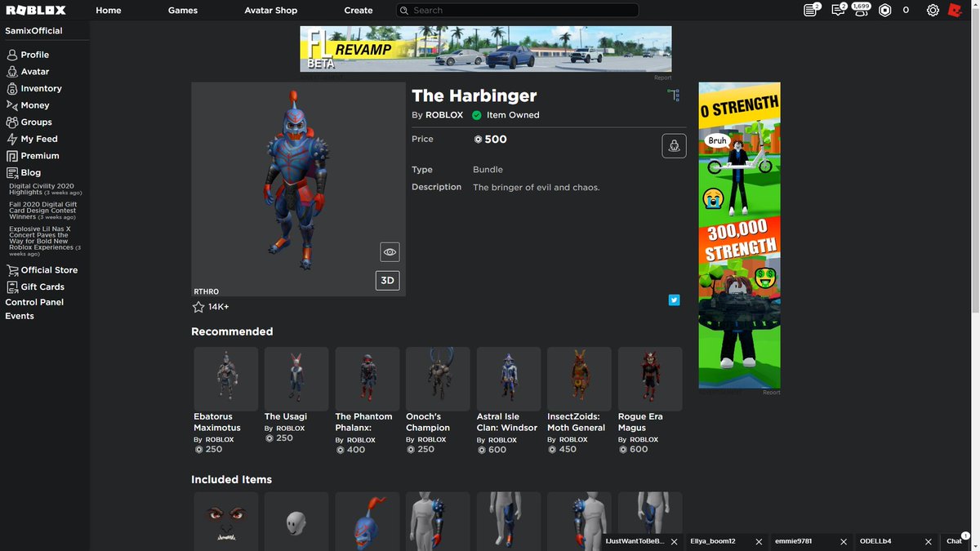This screenshot has width=980, height=551.
Task: Open the settings gear icon
Action: 933,11
